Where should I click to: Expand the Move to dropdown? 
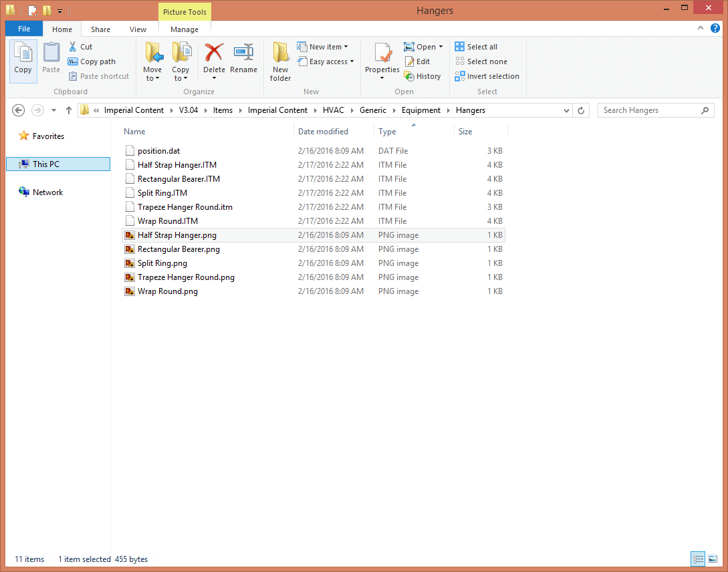pos(152,78)
